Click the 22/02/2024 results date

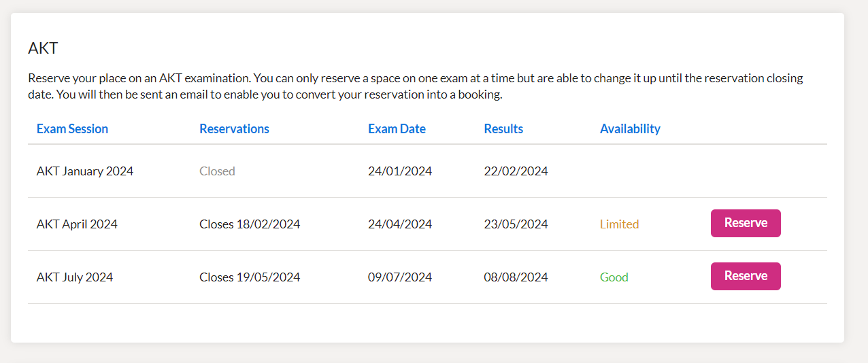point(516,171)
